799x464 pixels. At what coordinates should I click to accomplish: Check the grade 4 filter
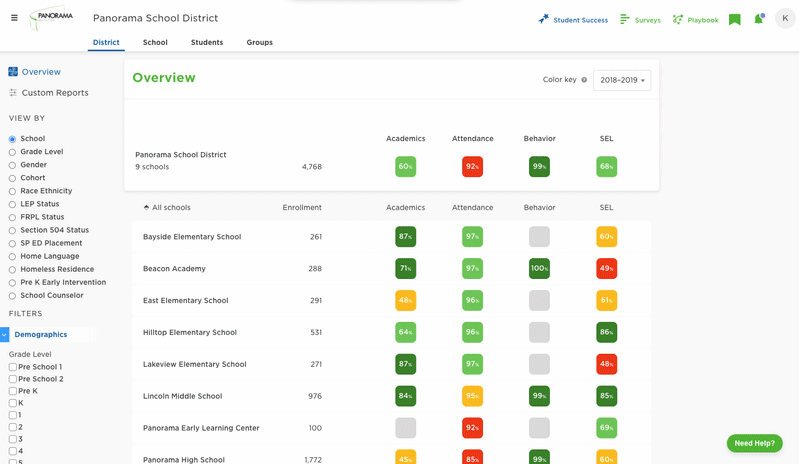click(13, 451)
